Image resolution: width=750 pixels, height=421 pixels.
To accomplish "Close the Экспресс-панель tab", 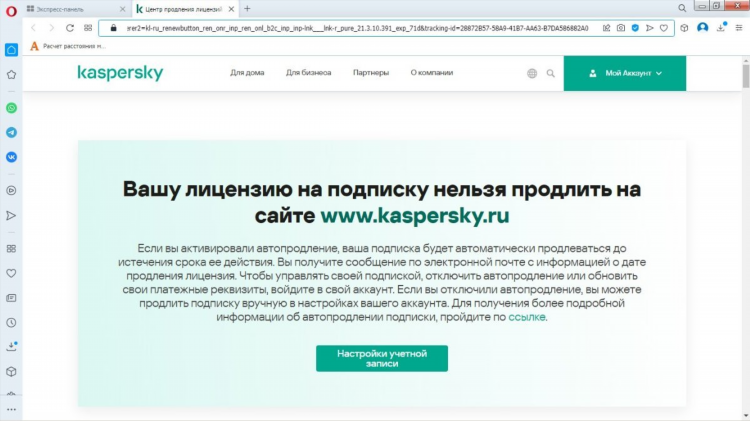I will tap(122, 9).
